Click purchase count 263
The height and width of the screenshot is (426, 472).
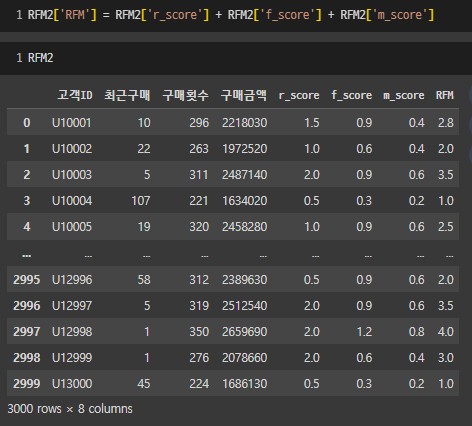(199, 149)
